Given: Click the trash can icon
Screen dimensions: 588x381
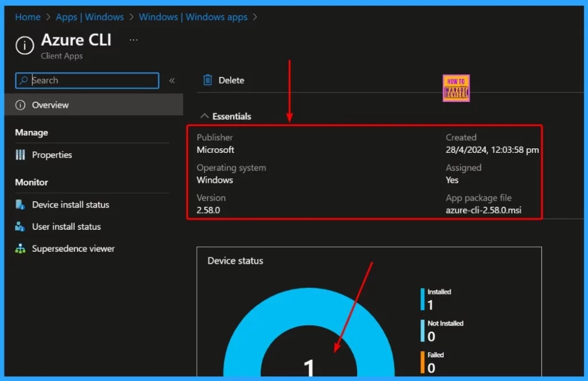Looking at the screenshot, I should coord(207,80).
